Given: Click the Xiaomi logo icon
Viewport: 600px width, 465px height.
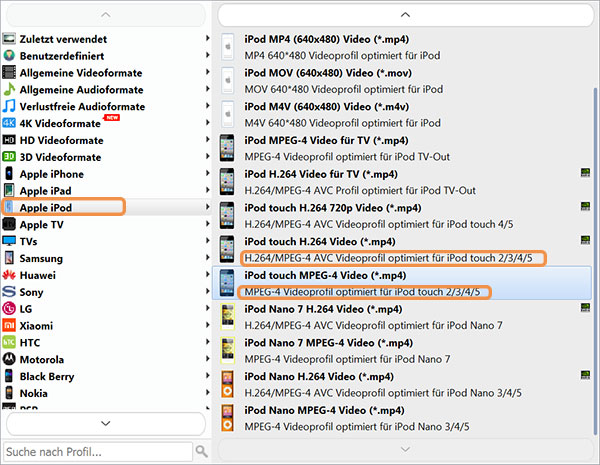Looking at the screenshot, I should point(9,325).
